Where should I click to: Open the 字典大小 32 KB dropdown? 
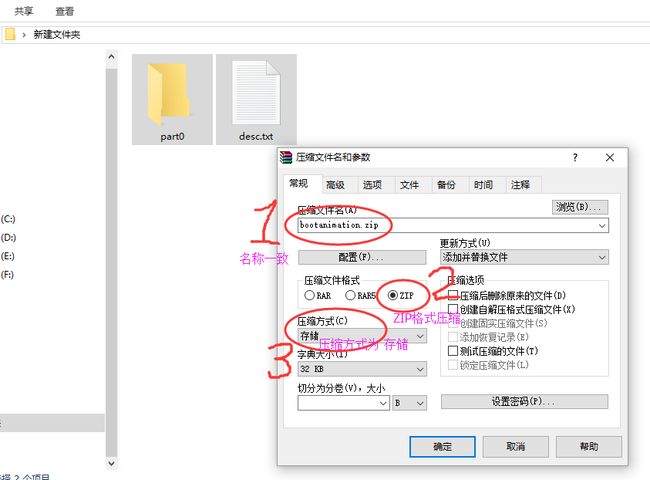pos(362,368)
